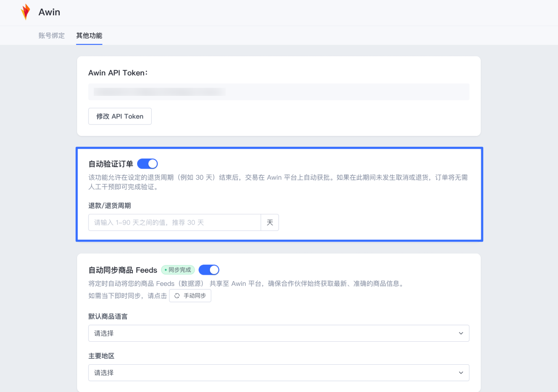Click the chevron arrow of 主要地区
558x392 pixels.
pos(461,372)
